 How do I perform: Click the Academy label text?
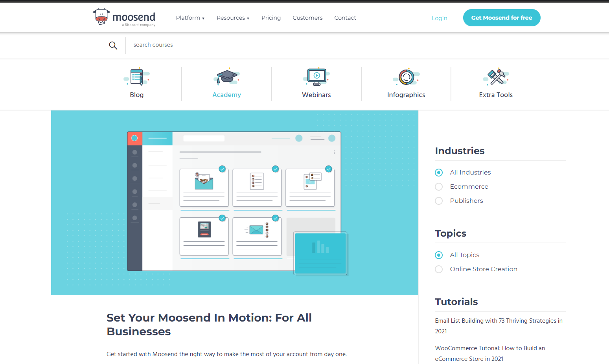pos(227,95)
